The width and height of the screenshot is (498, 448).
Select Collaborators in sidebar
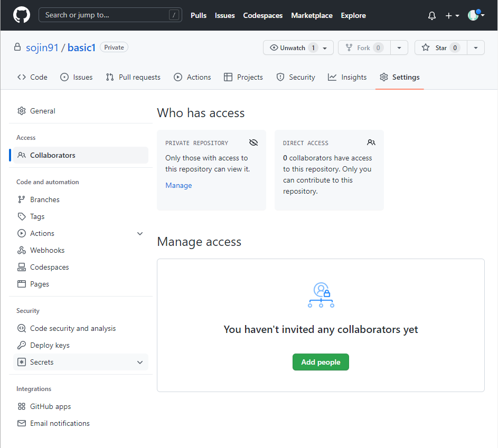click(81, 155)
